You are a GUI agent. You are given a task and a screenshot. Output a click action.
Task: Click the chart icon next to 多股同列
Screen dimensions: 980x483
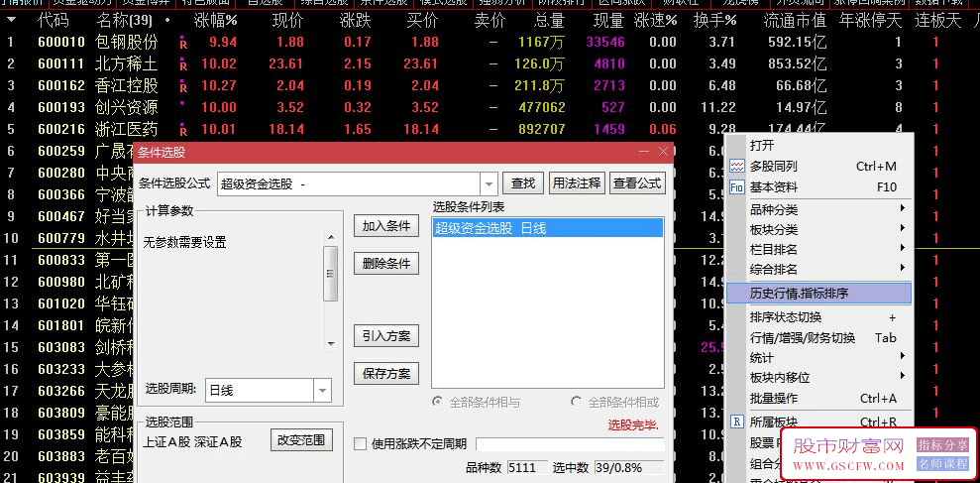coord(737,167)
